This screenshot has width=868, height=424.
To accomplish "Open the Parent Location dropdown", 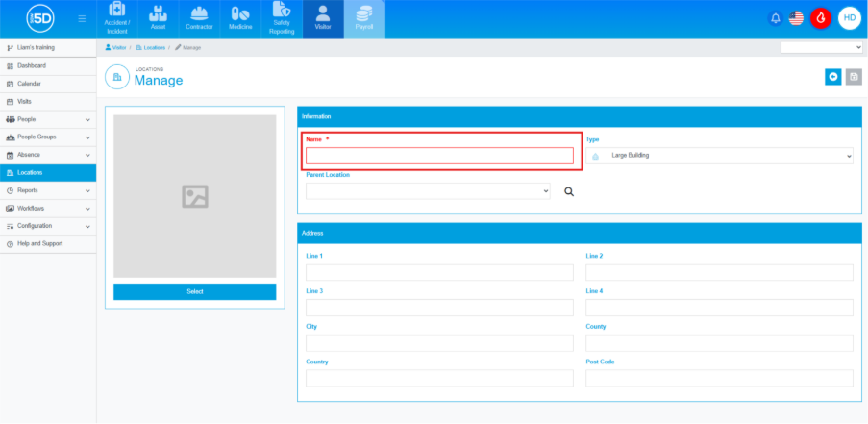I will (x=428, y=191).
